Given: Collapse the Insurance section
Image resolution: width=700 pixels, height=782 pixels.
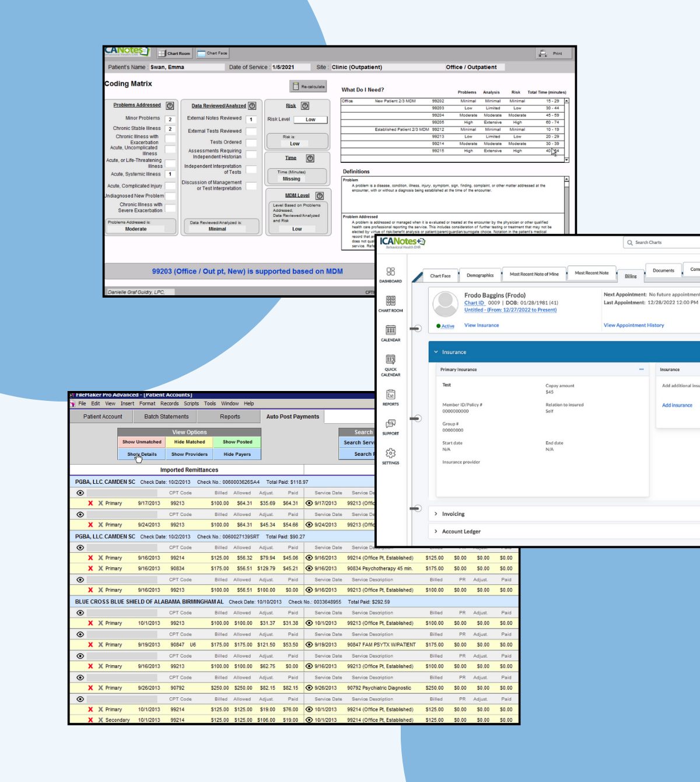Looking at the screenshot, I should pyautogui.click(x=436, y=352).
